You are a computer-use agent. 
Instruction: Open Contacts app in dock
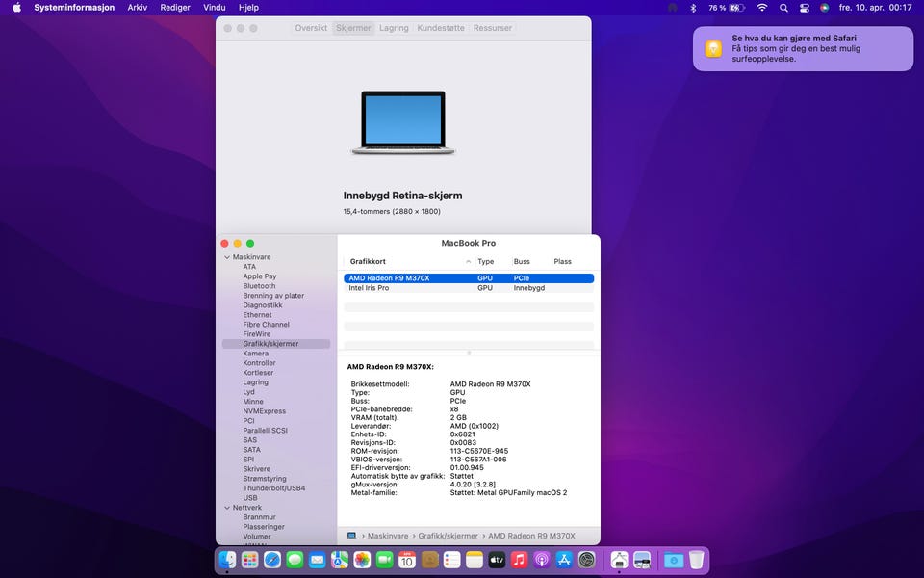click(x=429, y=559)
